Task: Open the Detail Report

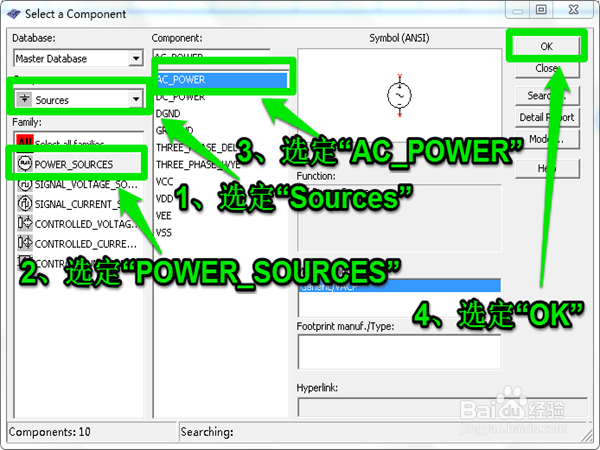Action: click(546, 118)
